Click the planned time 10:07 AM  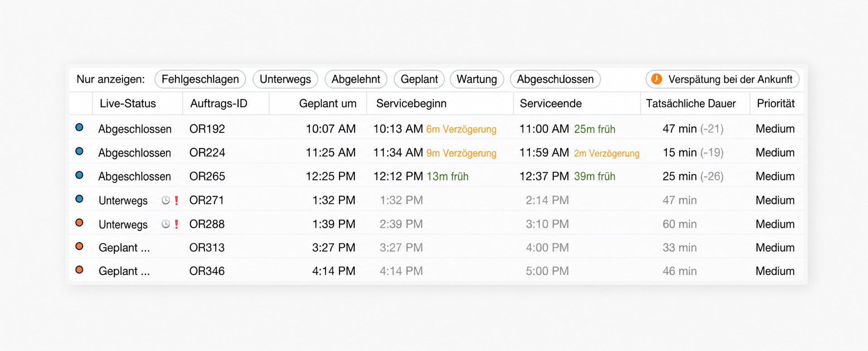331,129
